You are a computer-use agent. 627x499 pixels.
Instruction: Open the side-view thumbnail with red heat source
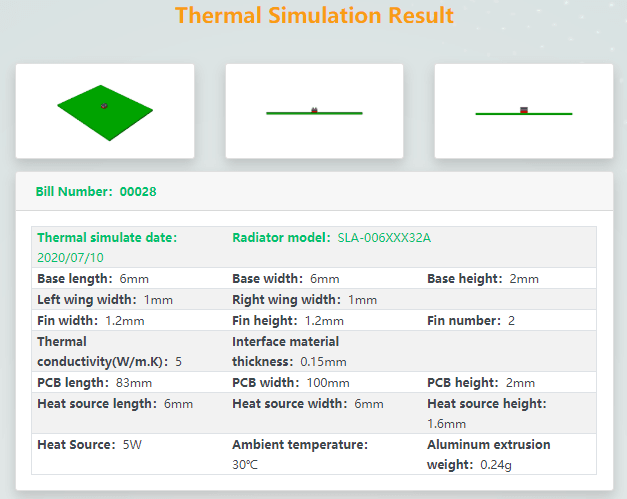[524, 111]
